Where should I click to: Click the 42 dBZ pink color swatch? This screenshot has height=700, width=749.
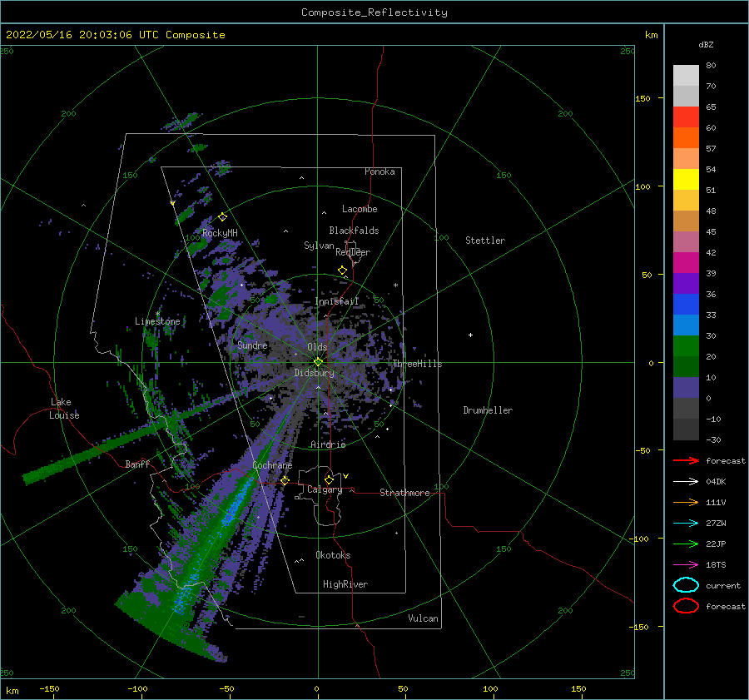tap(686, 263)
